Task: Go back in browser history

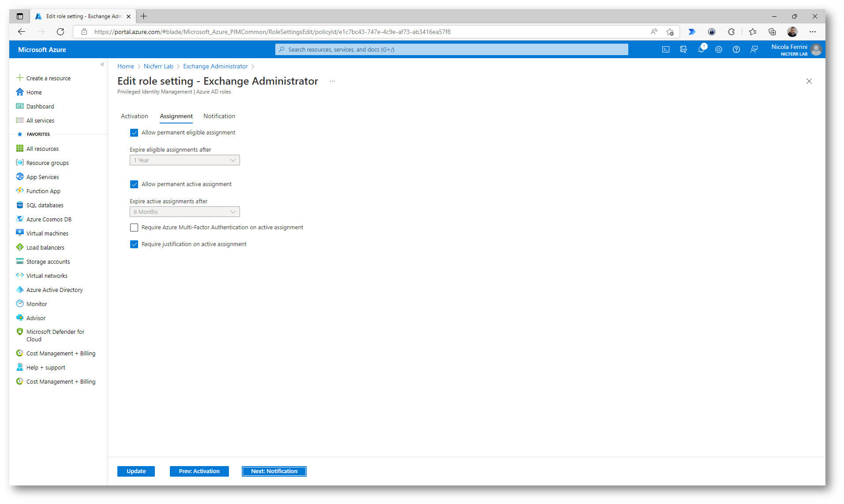Action: [22, 32]
